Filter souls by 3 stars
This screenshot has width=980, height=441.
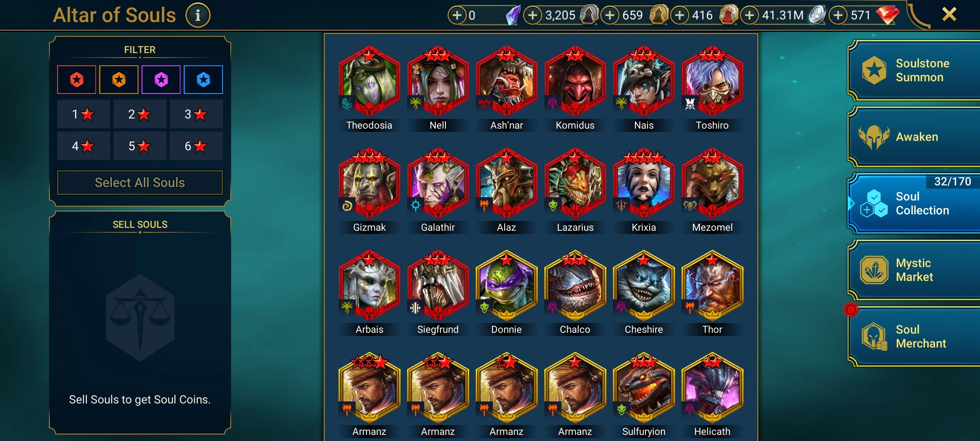click(196, 114)
